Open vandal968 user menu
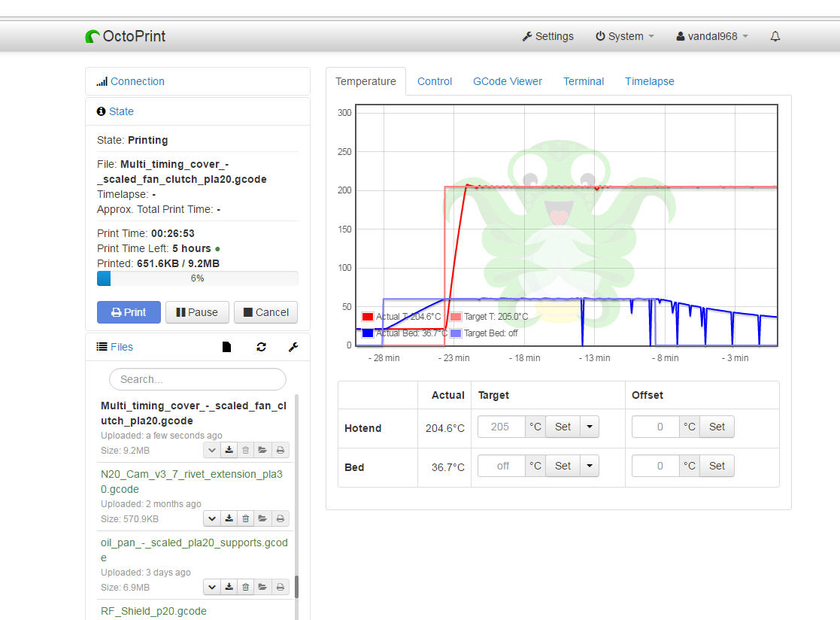Image resolution: width=840 pixels, height=620 pixels. 712,36
